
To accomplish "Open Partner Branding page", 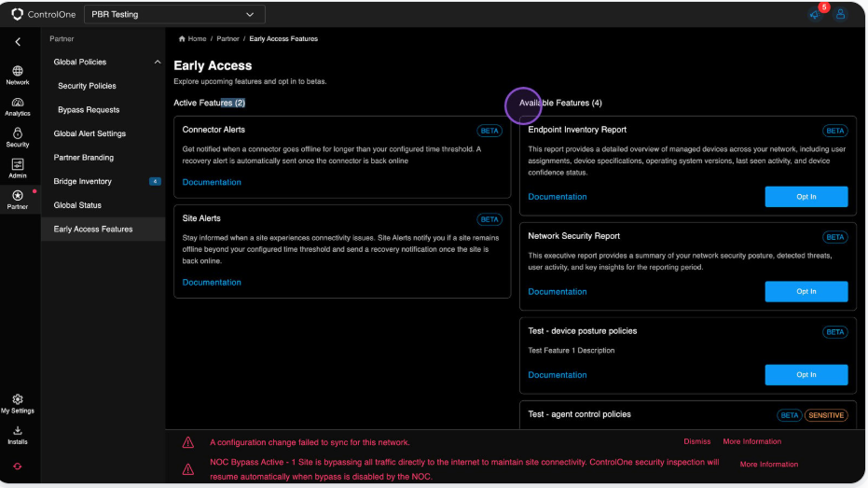I will point(84,158).
